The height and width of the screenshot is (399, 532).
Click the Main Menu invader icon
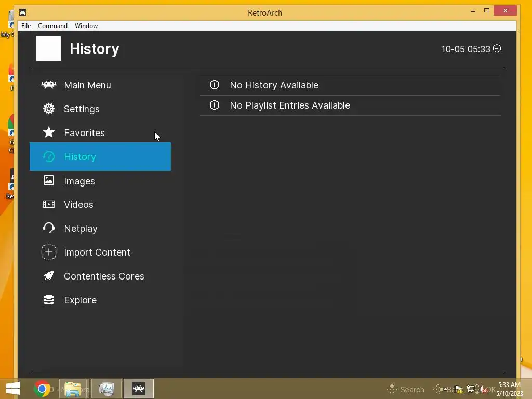(x=49, y=85)
